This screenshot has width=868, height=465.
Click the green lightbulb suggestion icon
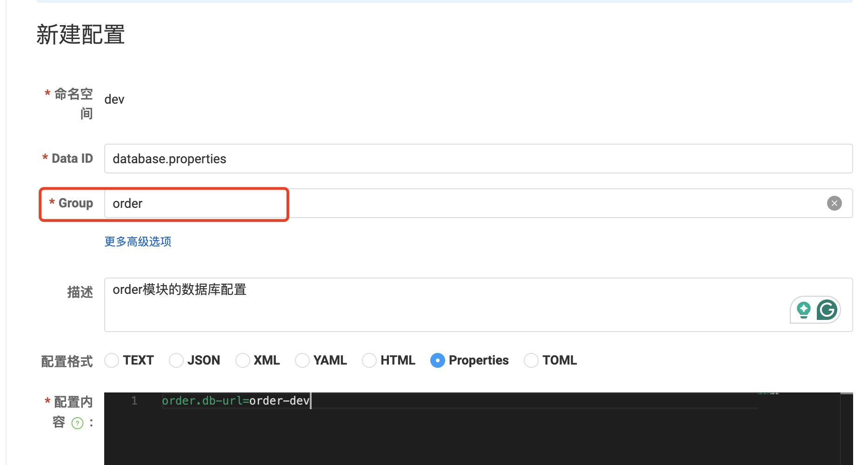click(803, 310)
